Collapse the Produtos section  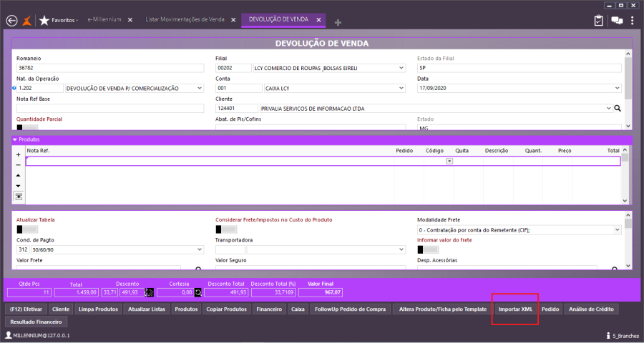pyautogui.click(x=15, y=139)
